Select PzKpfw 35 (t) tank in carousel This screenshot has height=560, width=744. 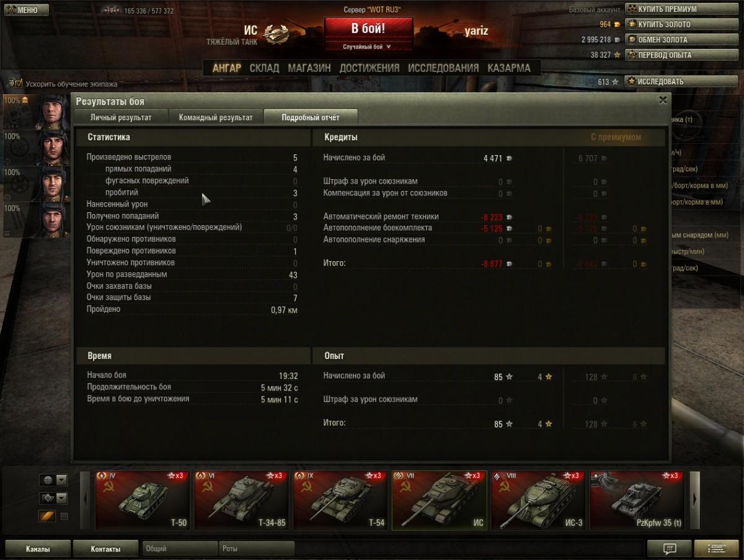637,500
